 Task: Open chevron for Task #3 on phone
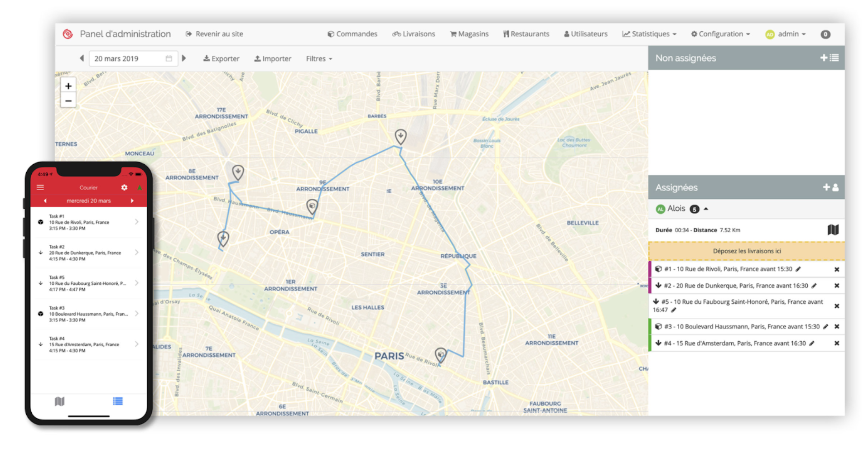click(x=137, y=314)
